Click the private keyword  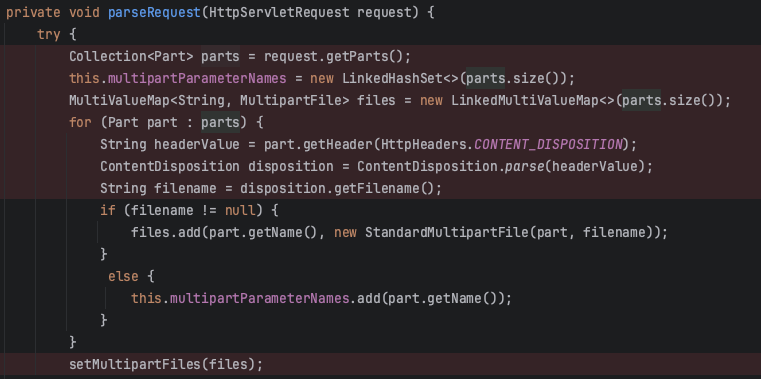pos(33,13)
